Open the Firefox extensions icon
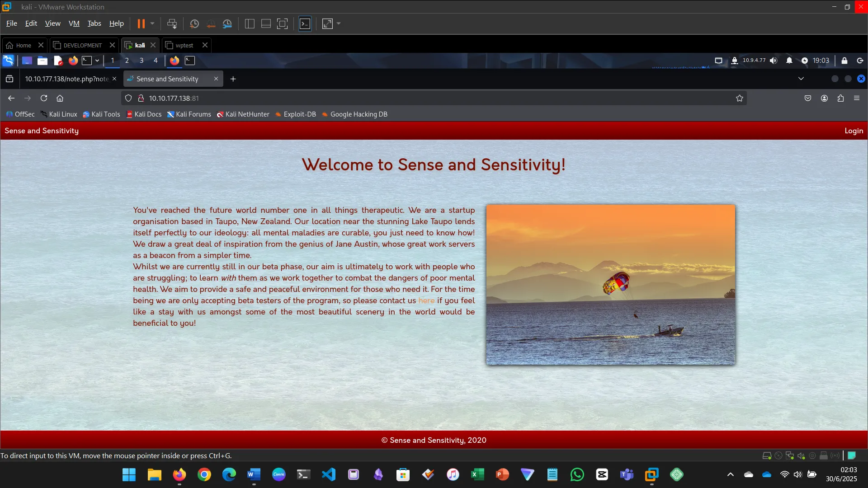The width and height of the screenshot is (868, 488). tap(841, 98)
